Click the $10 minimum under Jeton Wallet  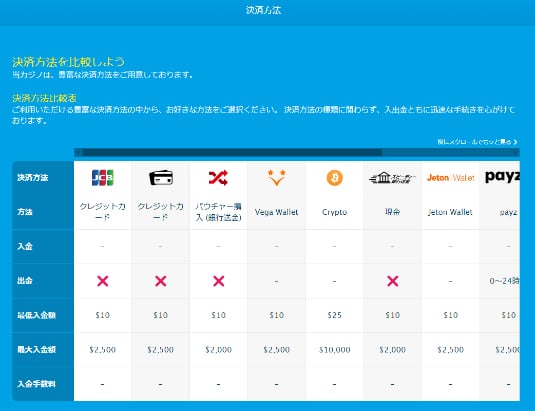coord(450,315)
